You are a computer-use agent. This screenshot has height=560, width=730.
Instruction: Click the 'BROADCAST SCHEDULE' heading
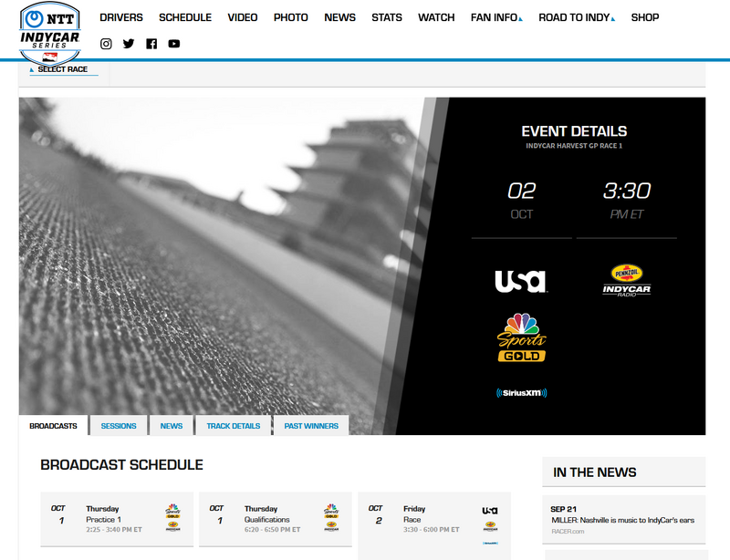point(121,464)
